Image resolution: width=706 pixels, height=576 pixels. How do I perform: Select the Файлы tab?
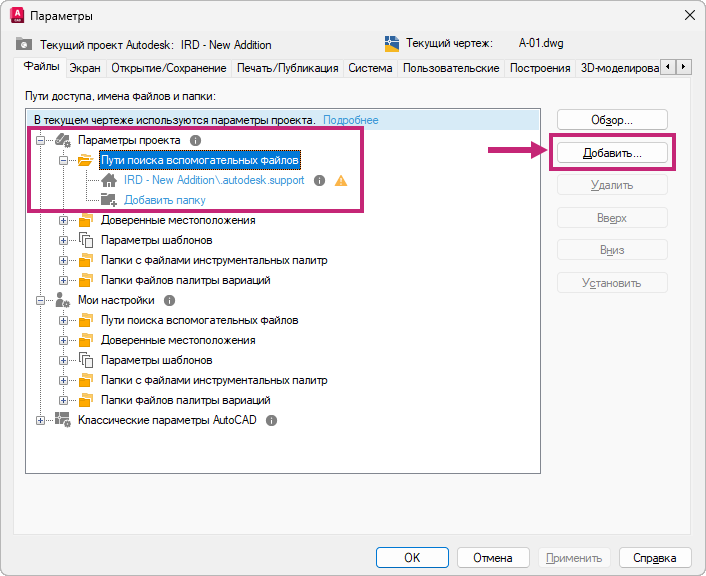(x=41, y=67)
